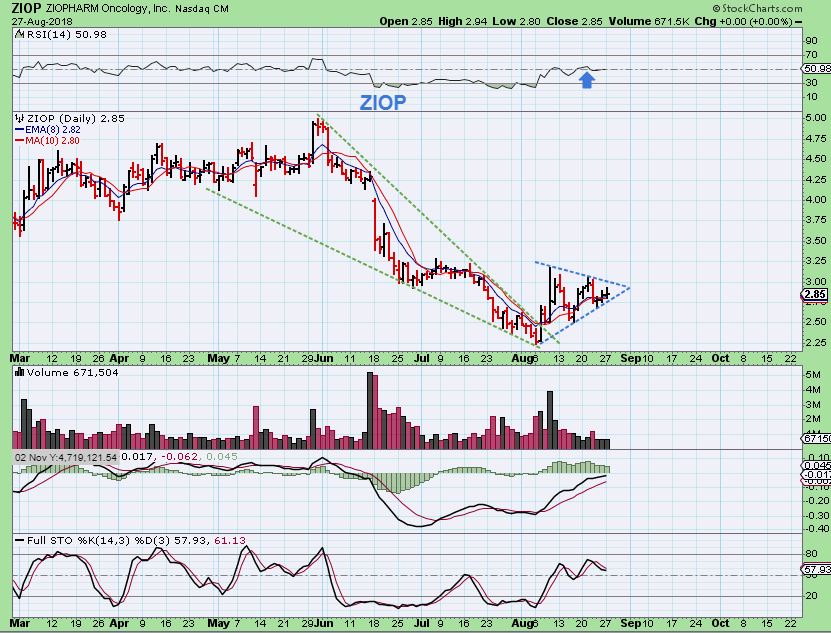Click the ZIOP (Daily) 2.85 legend label
The image size is (831, 633).
tap(76, 118)
